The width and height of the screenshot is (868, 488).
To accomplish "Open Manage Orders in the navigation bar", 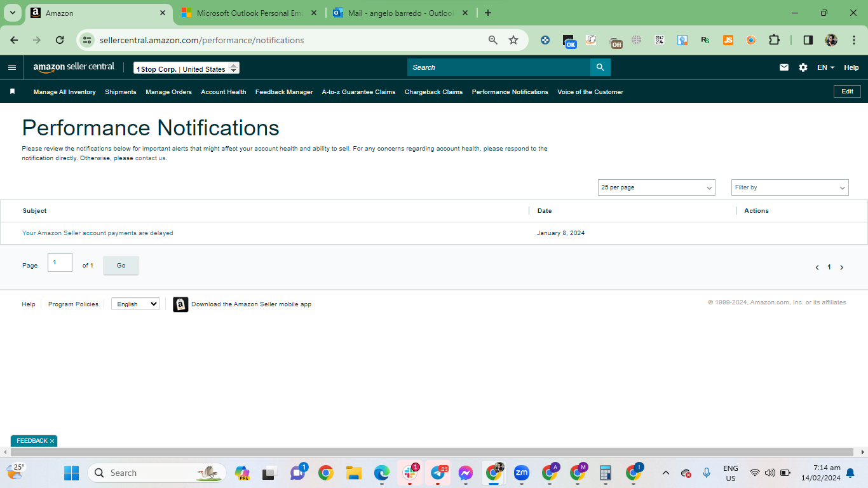I will (168, 92).
